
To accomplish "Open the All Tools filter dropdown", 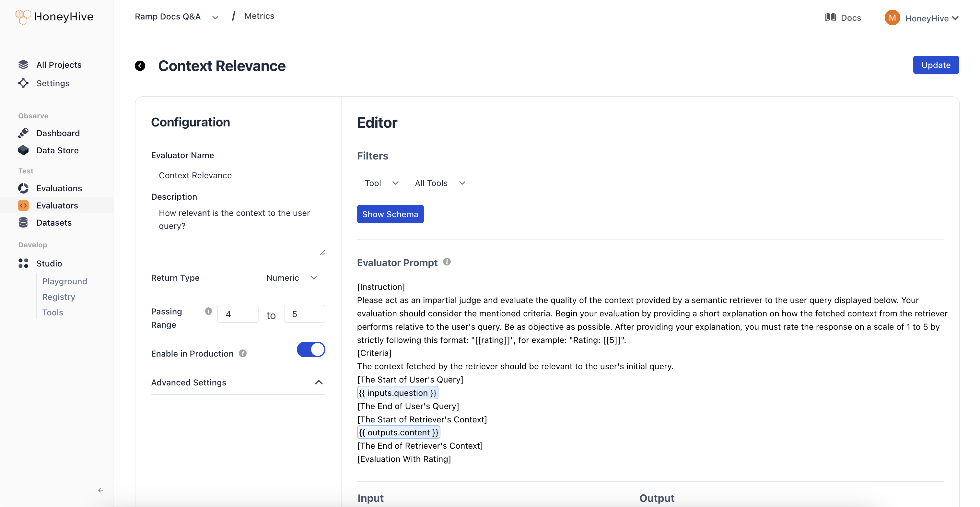I will click(x=440, y=183).
